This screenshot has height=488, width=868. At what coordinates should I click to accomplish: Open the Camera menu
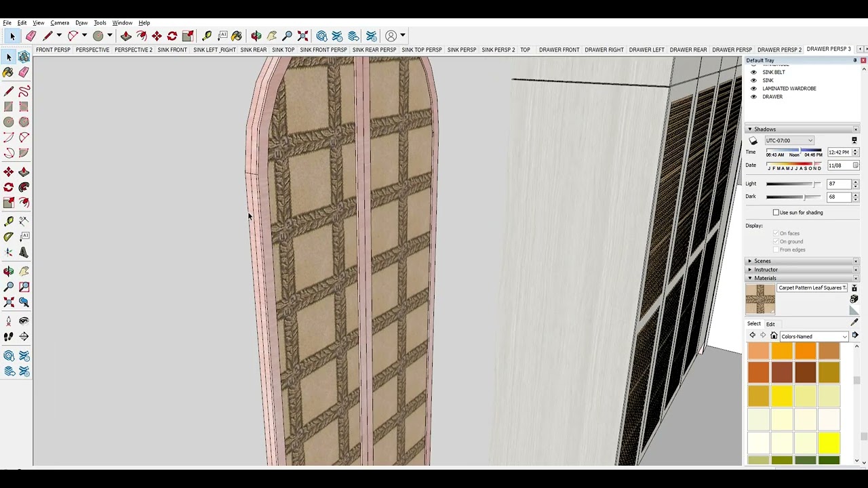(60, 22)
